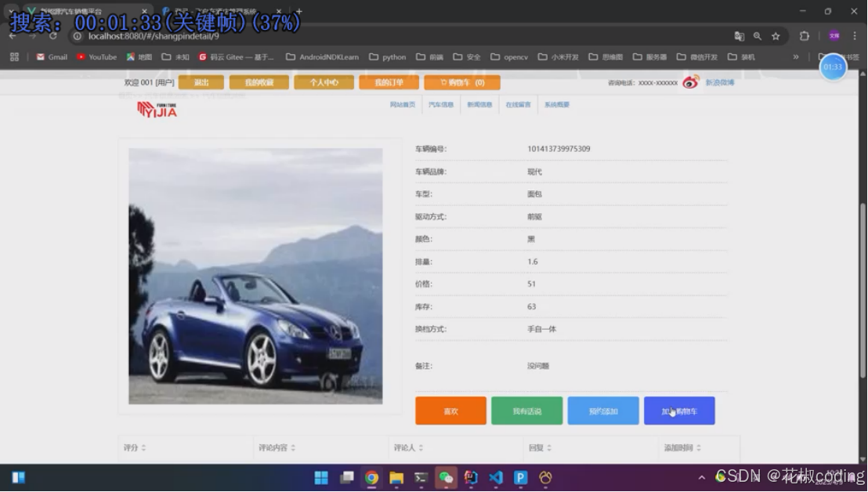The width and height of the screenshot is (868, 492).
Task: Open 新闻信息 nav item
Action: point(479,105)
